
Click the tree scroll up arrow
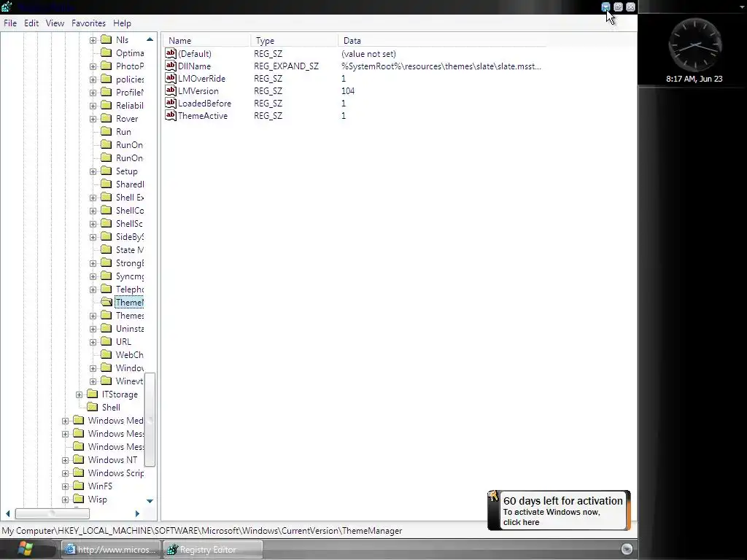150,39
